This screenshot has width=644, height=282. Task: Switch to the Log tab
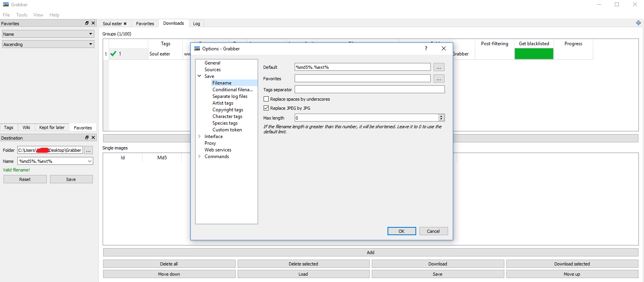[x=197, y=24]
